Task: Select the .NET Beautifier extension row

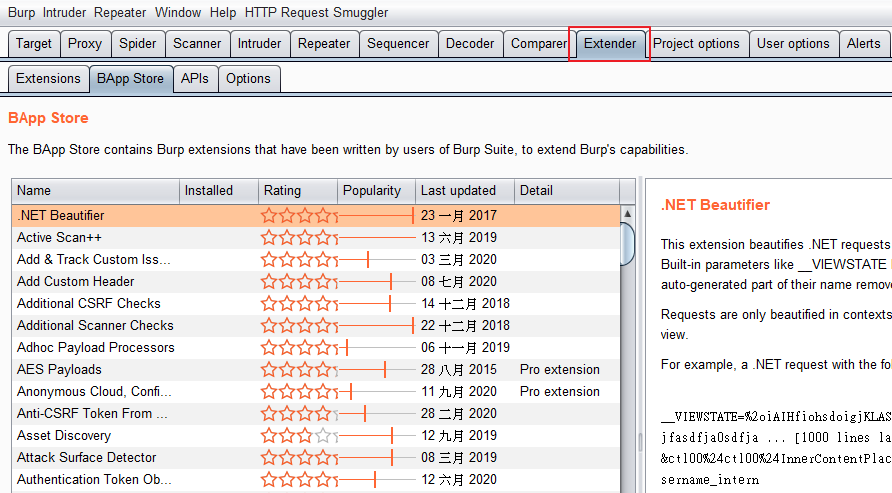Action: tap(316, 216)
